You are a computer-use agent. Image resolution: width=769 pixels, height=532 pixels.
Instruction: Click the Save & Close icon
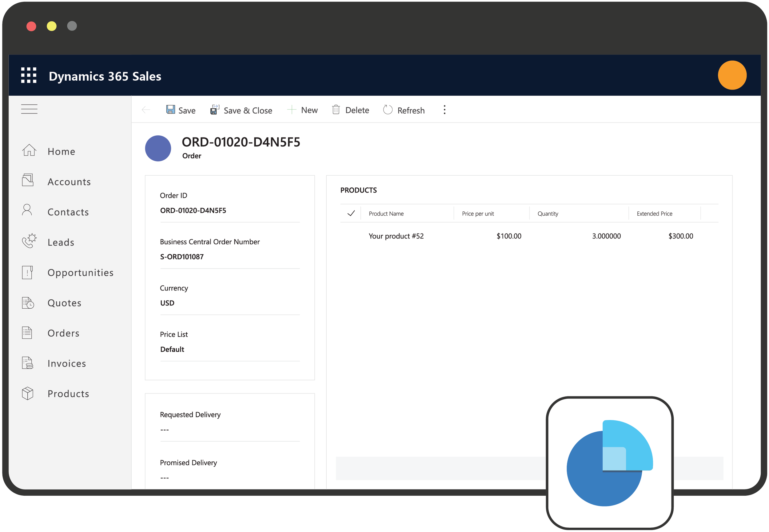pyautogui.click(x=215, y=110)
